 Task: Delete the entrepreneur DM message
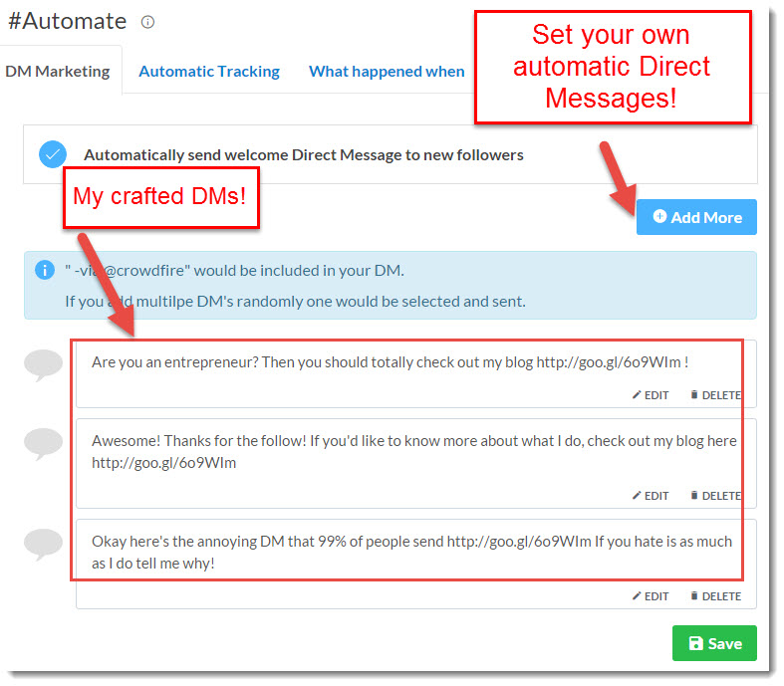(x=715, y=395)
